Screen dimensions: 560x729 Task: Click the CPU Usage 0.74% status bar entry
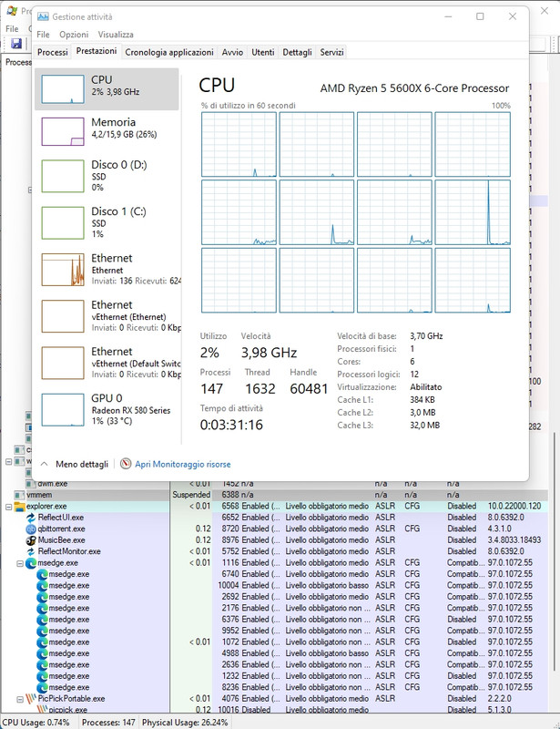36,723
